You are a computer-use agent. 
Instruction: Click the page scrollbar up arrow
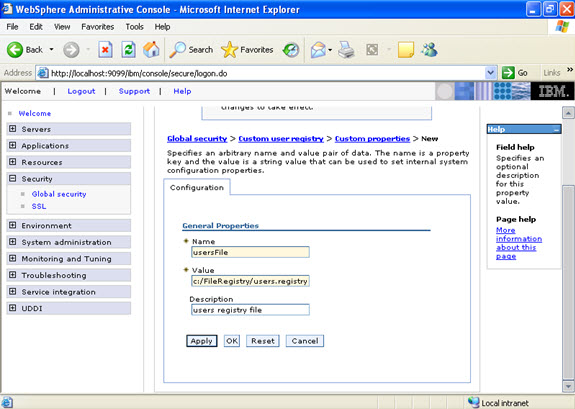coord(568,113)
